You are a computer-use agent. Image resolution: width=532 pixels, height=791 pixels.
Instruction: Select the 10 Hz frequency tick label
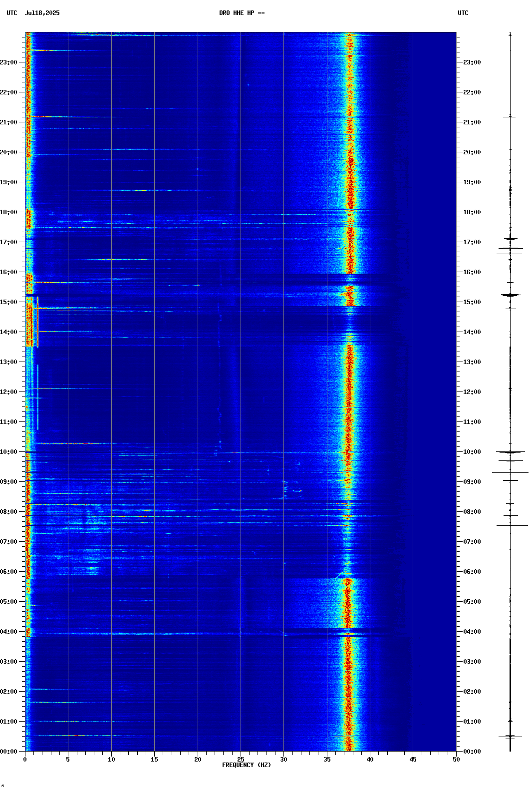click(x=111, y=760)
